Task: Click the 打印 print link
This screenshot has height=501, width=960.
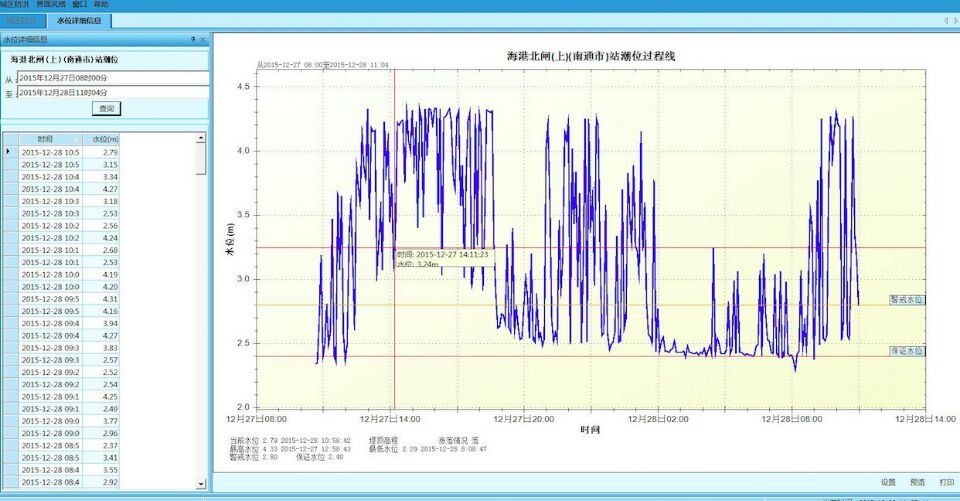Action: click(947, 483)
